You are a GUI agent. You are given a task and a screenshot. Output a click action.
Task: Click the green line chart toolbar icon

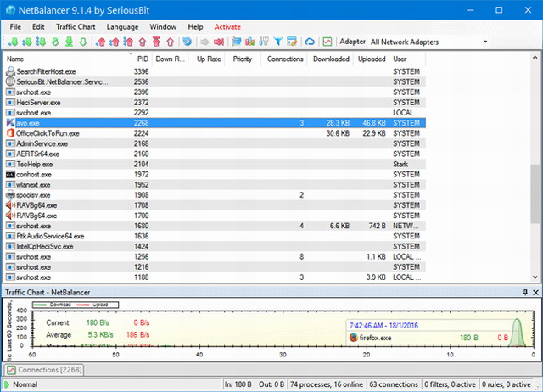327,42
